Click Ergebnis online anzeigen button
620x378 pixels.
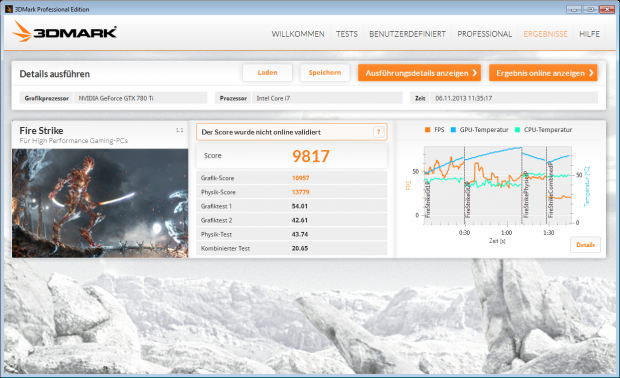coord(543,73)
